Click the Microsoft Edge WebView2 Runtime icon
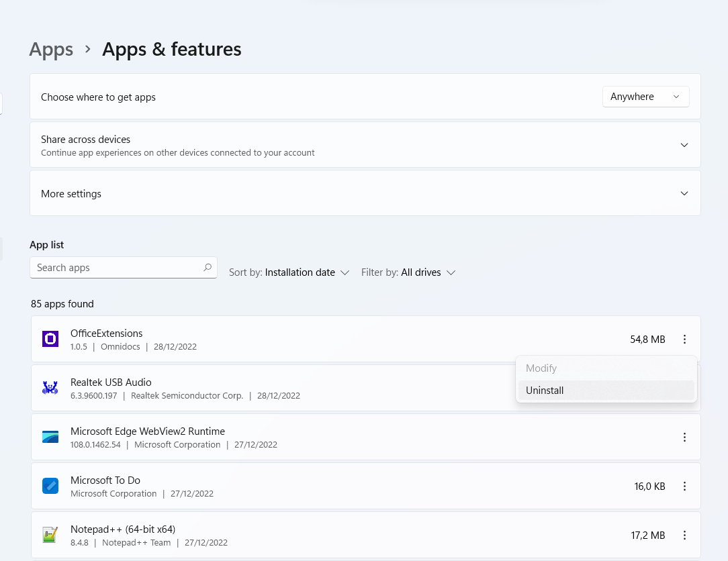Viewport: 728px width, 561px height. (x=50, y=437)
